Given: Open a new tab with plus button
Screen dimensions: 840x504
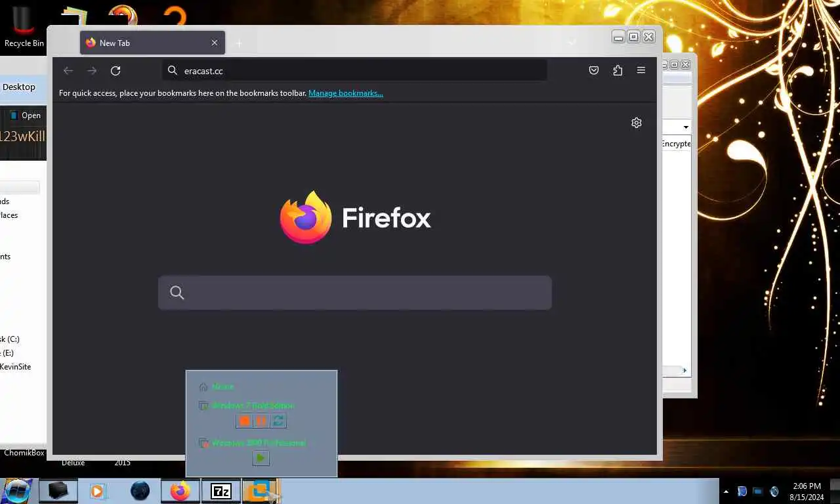Looking at the screenshot, I should click(x=239, y=43).
